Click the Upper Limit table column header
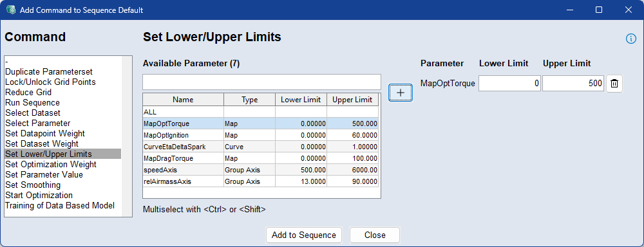The width and height of the screenshot is (644, 247). tap(352, 100)
